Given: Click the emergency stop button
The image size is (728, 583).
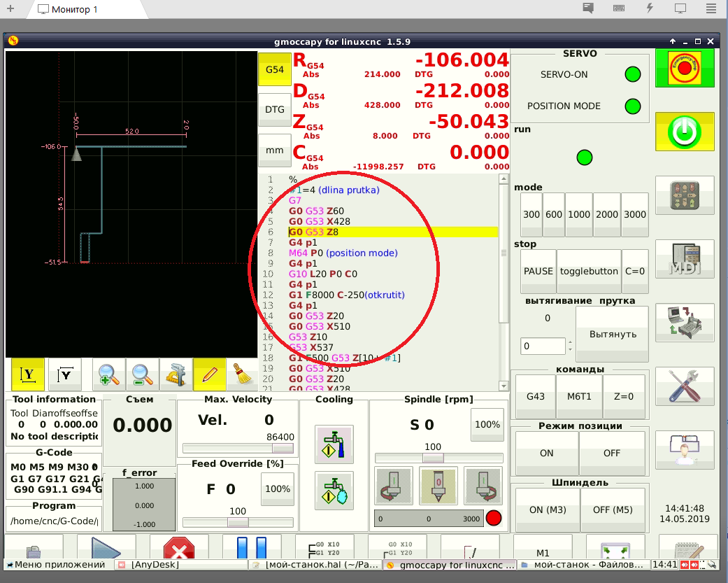Looking at the screenshot, I should point(685,68).
